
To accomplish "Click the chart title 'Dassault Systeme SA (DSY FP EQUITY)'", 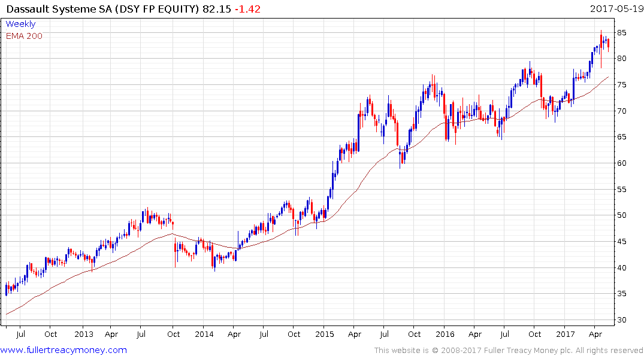I will [102, 9].
